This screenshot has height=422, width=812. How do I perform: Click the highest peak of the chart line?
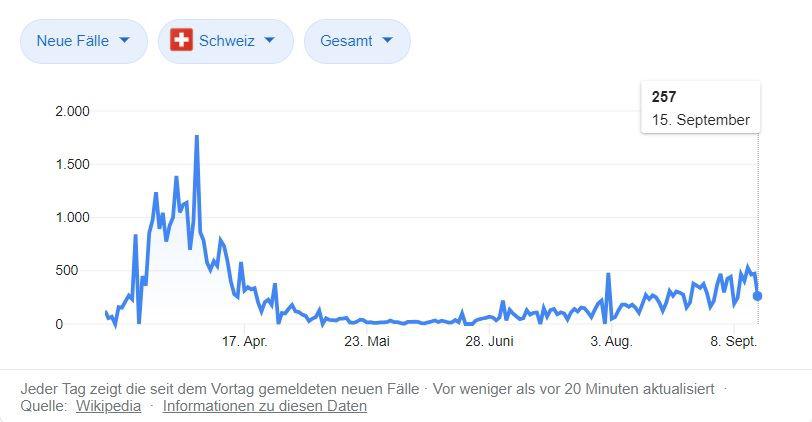click(x=196, y=136)
